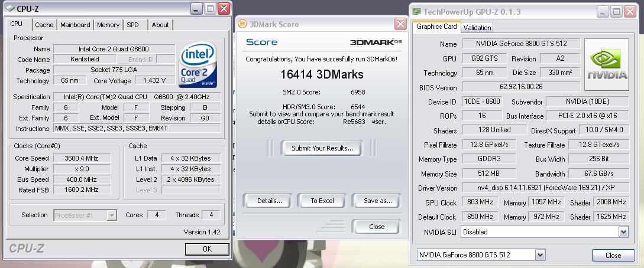This screenshot has height=268, width=644.
Task: Export score with To Excel button
Action: click(x=322, y=200)
